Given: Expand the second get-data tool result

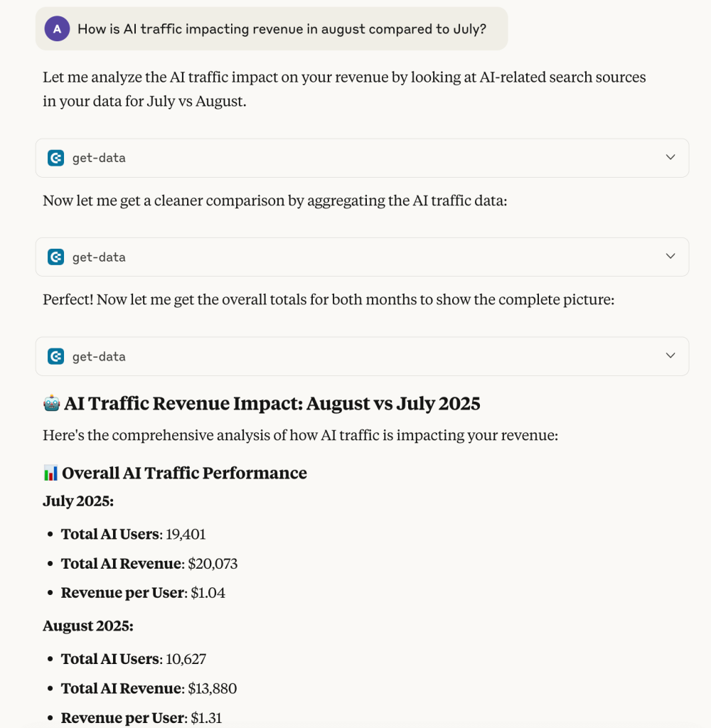Looking at the screenshot, I should (669, 257).
